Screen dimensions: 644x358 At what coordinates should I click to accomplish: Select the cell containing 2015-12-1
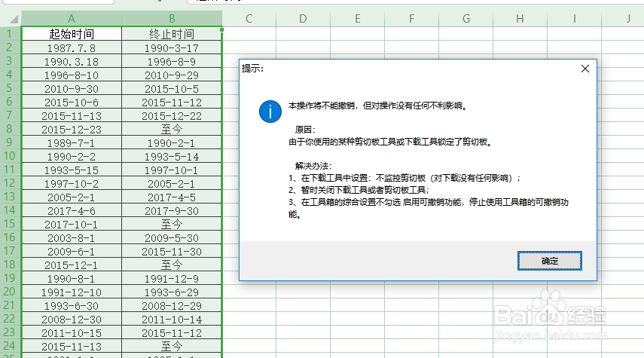[x=72, y=265]
